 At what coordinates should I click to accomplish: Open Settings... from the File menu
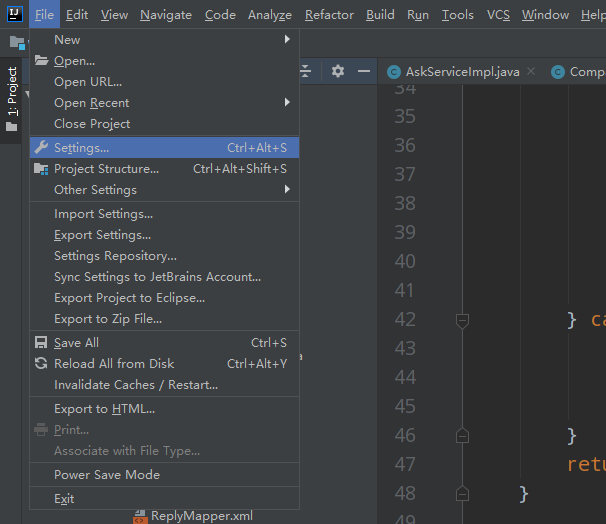pyautogui.click(x=164, y=147)
